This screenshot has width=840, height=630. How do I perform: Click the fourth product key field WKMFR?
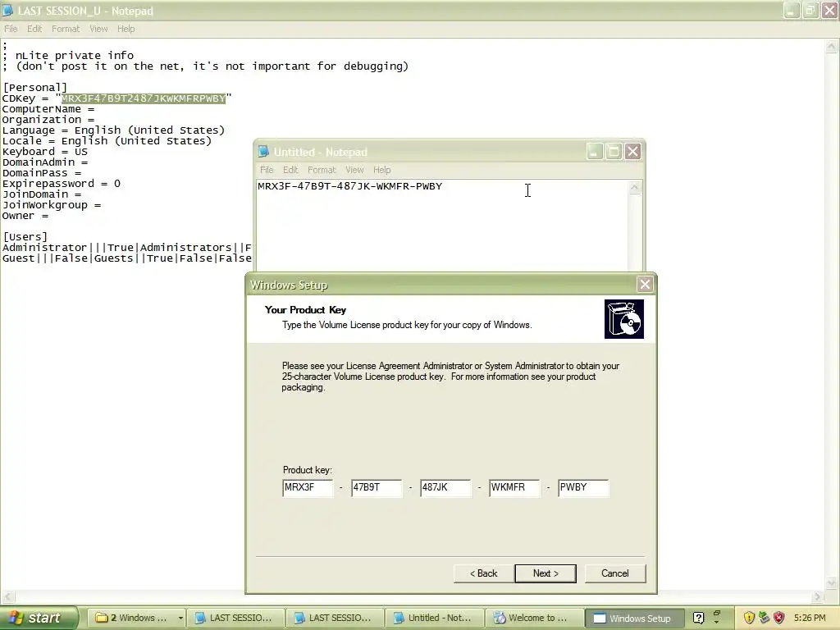(x=514, y=487)
